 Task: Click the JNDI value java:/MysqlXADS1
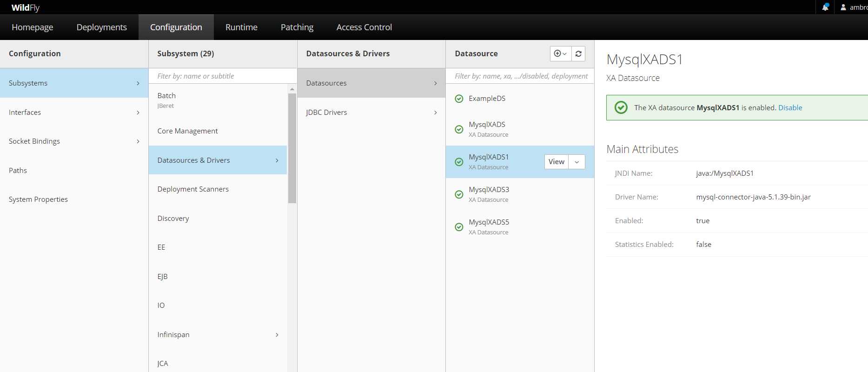click(x=725, y=173)
